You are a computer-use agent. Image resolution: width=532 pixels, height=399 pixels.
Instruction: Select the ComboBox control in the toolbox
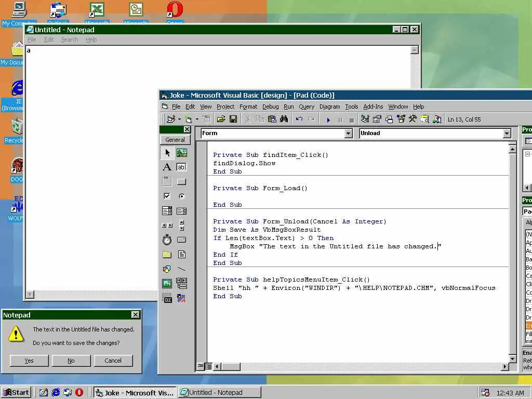point(167,211)
